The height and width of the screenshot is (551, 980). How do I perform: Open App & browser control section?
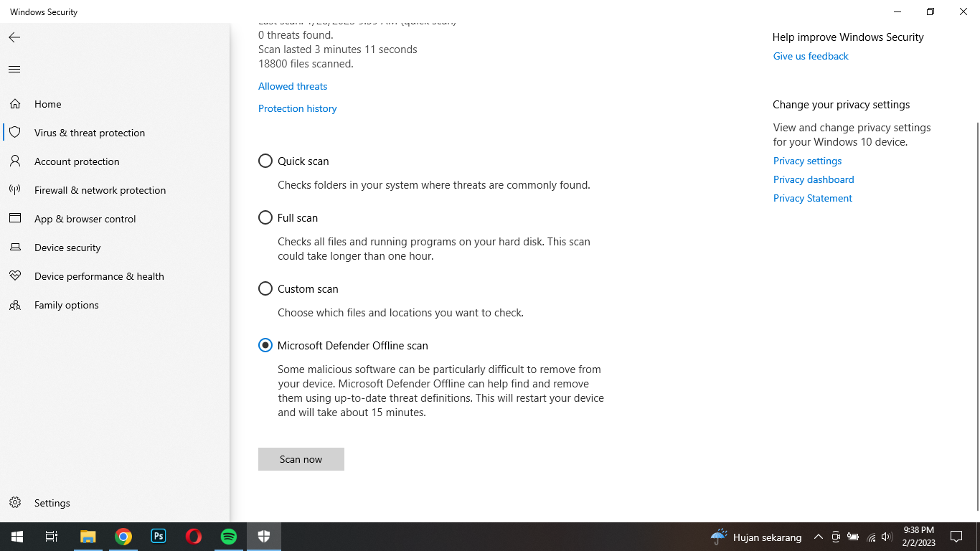85,219
